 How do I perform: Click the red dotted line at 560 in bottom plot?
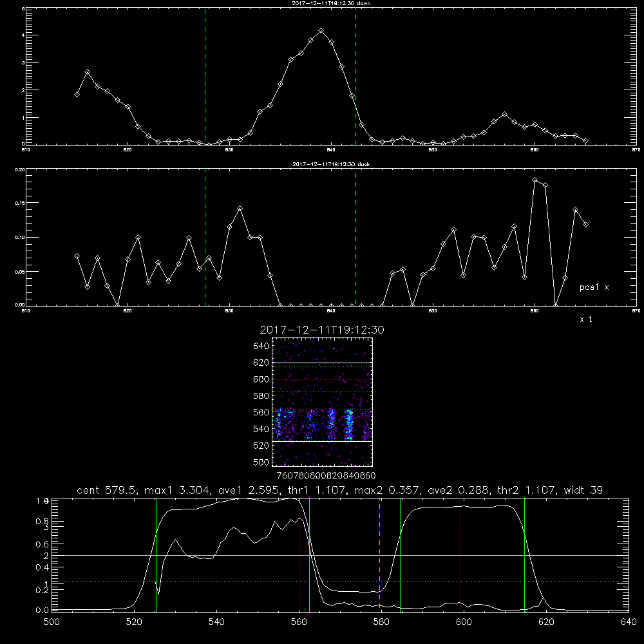point(299,555)
